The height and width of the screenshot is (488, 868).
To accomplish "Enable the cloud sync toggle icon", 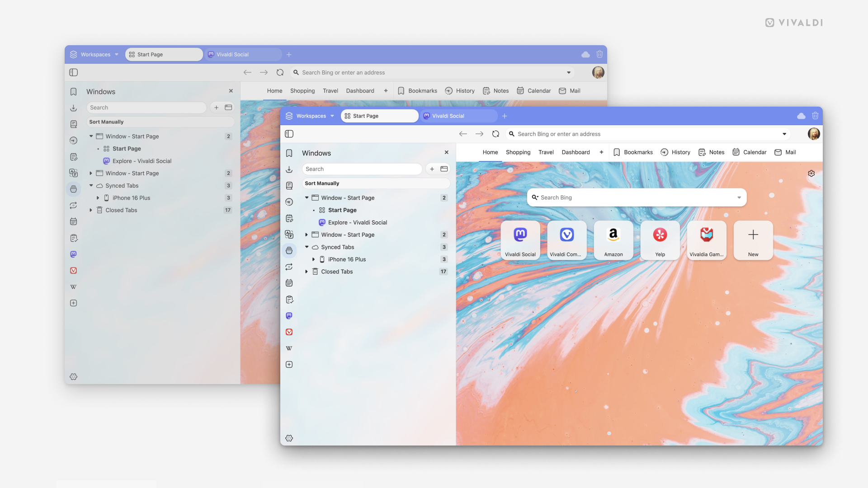I will pos(801,116).
